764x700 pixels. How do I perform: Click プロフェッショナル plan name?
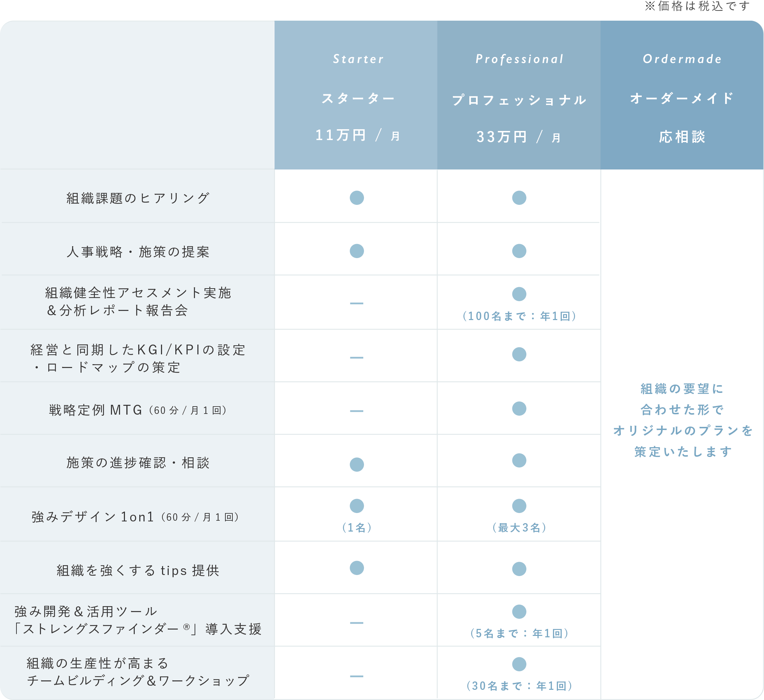pos(519,100)
